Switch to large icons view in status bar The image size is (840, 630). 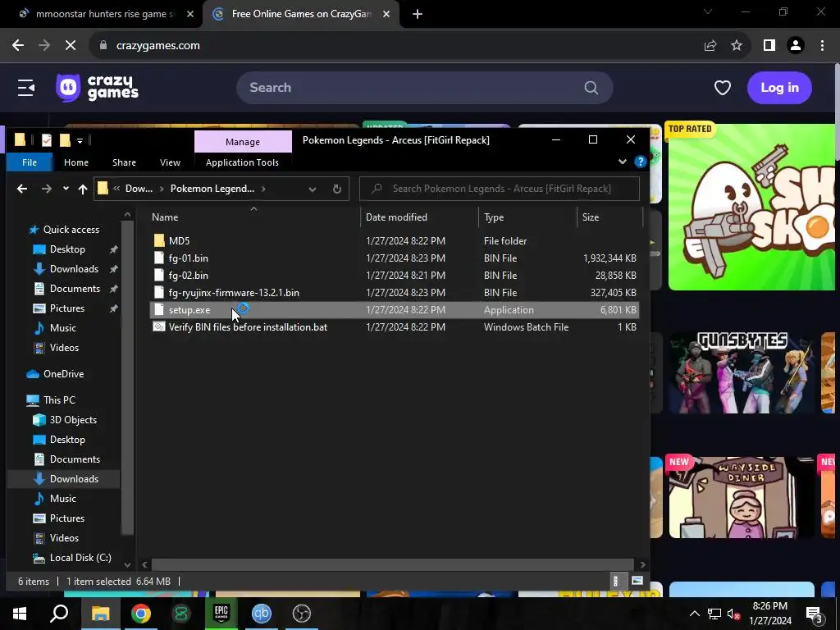pyautogui.click(x=637, y=582)
